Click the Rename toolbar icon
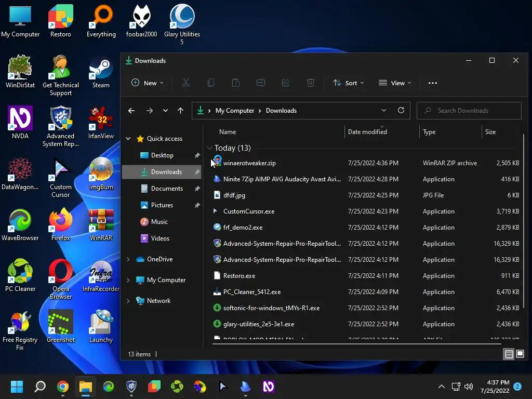The width and height of the screenshot is (532, 399). 261,83
